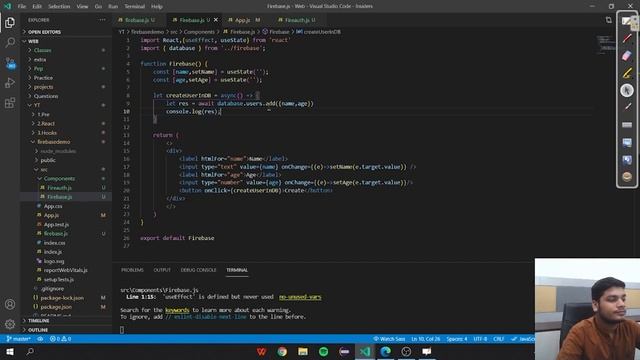The width and height of the screenshot is (640, 360).
Task: Open the Source Control view
Action: (10, 63)
